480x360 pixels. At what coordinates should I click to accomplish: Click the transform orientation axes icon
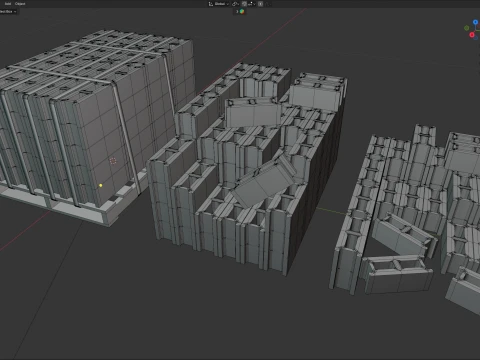coord(211,4)
